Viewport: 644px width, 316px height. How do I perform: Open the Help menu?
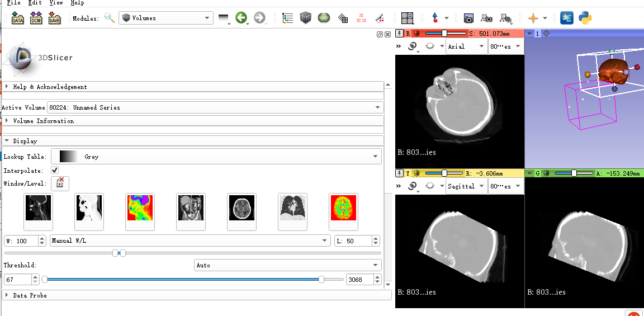(x=77, y=3)
